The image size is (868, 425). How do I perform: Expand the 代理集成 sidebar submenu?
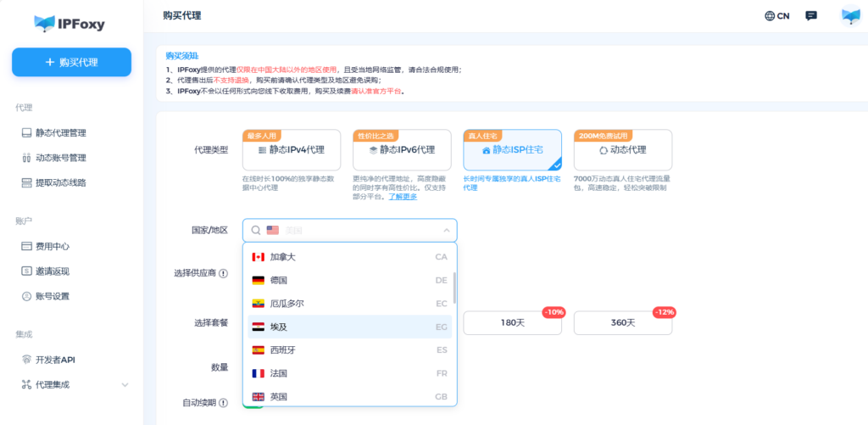(125, 385)
